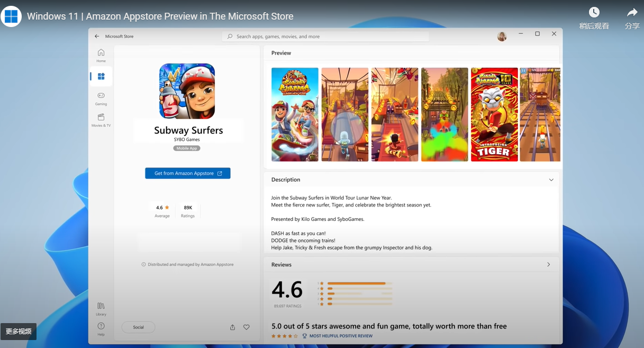Click the More videos button

point(19,332)
